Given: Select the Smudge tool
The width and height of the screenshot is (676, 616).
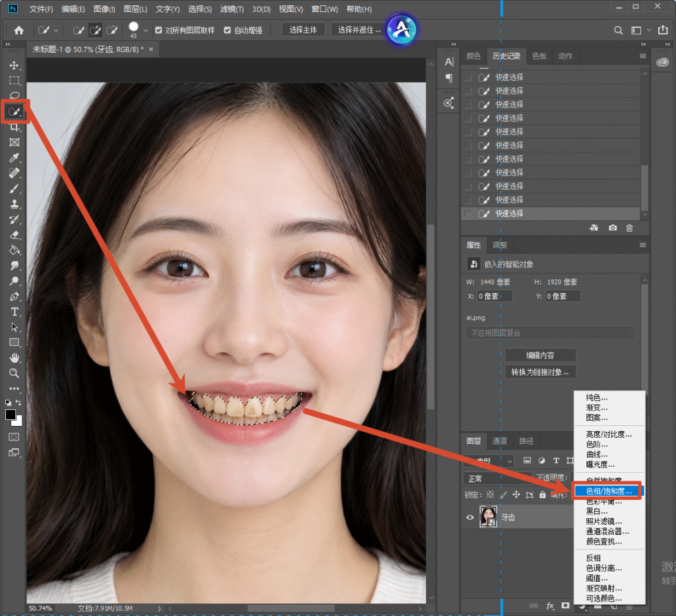Looking at the screenshot, I should click(15, 265).
